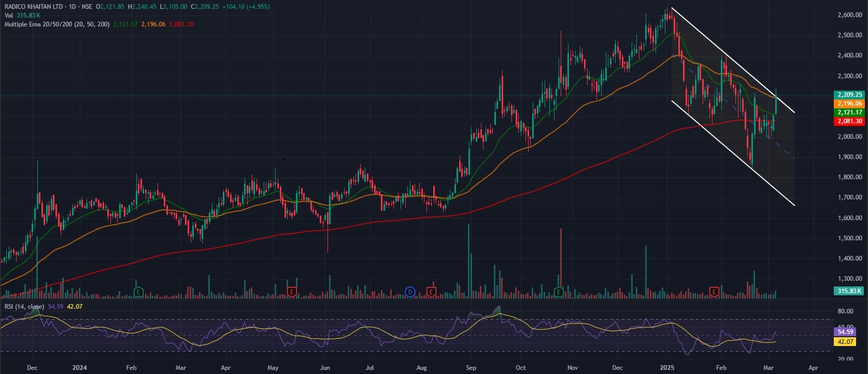Open red earnings marker beside the dividend marker
Image resolution: width=868 pixels, height=374 pixels.
click(x=431, y=292)
